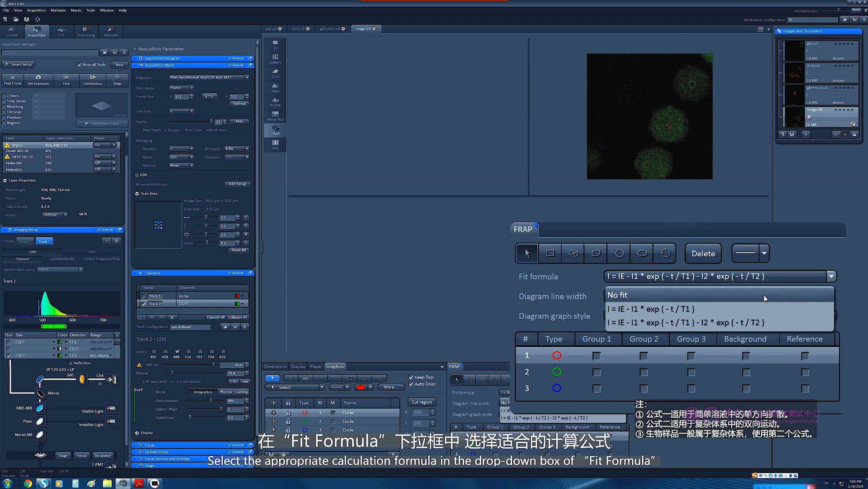This screenshot has width=868, height=489.
Task: Enable the Z-Stack checkbox
Action: coord(4,96)
